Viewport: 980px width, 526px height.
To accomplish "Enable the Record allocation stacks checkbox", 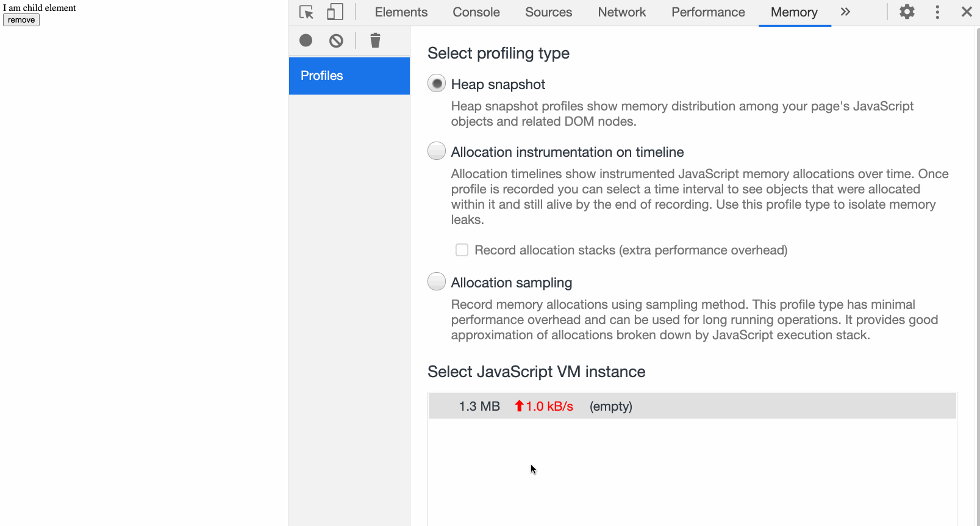I will tap(462, 250).
